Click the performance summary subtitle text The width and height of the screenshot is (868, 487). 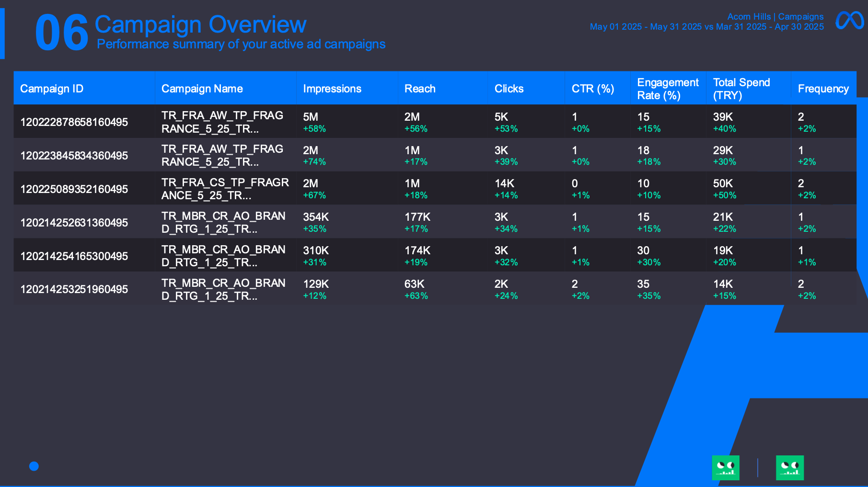[x=241, y=44]
